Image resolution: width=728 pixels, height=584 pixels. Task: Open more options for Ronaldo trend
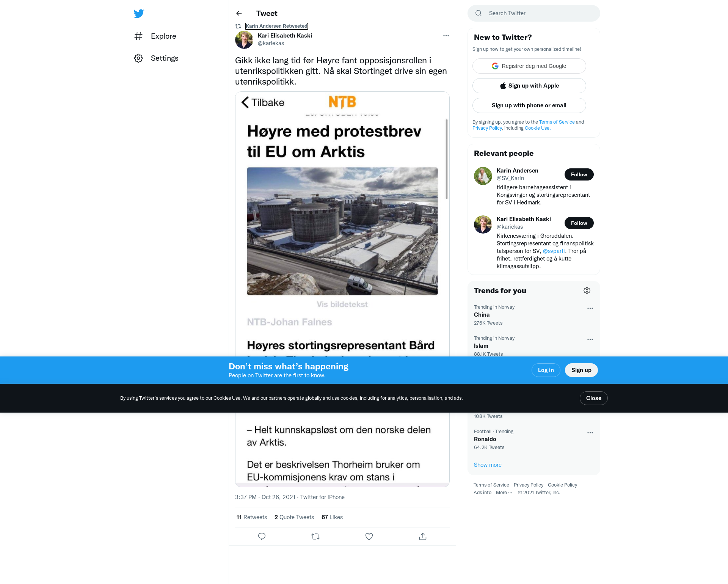coord(590,433)
